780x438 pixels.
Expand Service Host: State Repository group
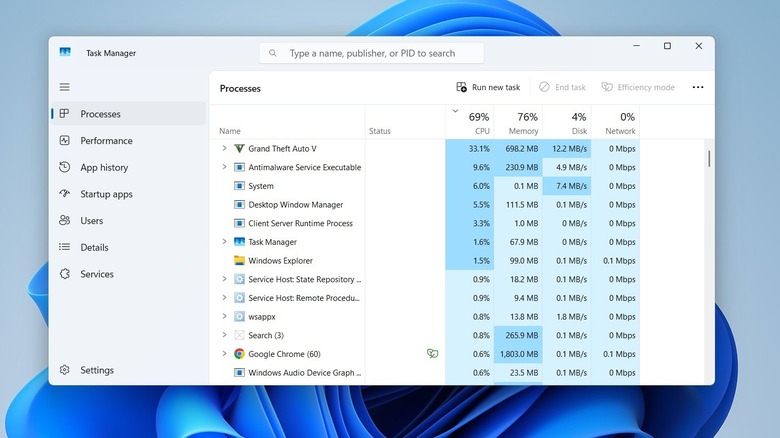[x=224, y=279]
